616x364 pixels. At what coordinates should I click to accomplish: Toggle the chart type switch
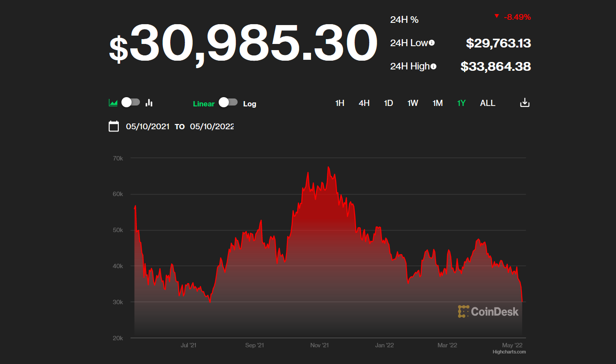[131, 102]
